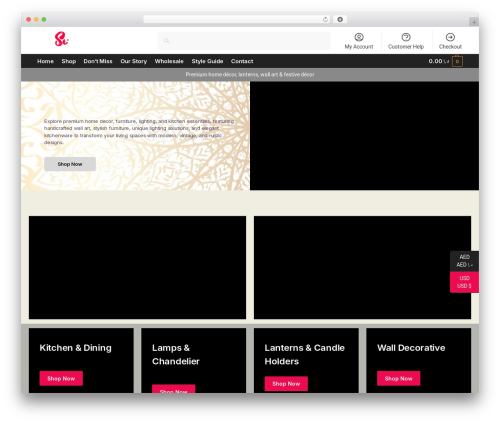The width and height of the screenshot is (500, 423).
Task: Open the Shop menu
Action: [x=69, y=61]
